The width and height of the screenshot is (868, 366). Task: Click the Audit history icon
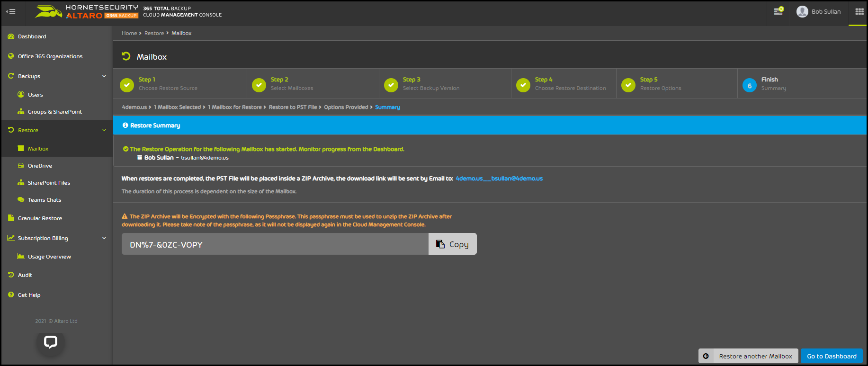click(11, 275)
